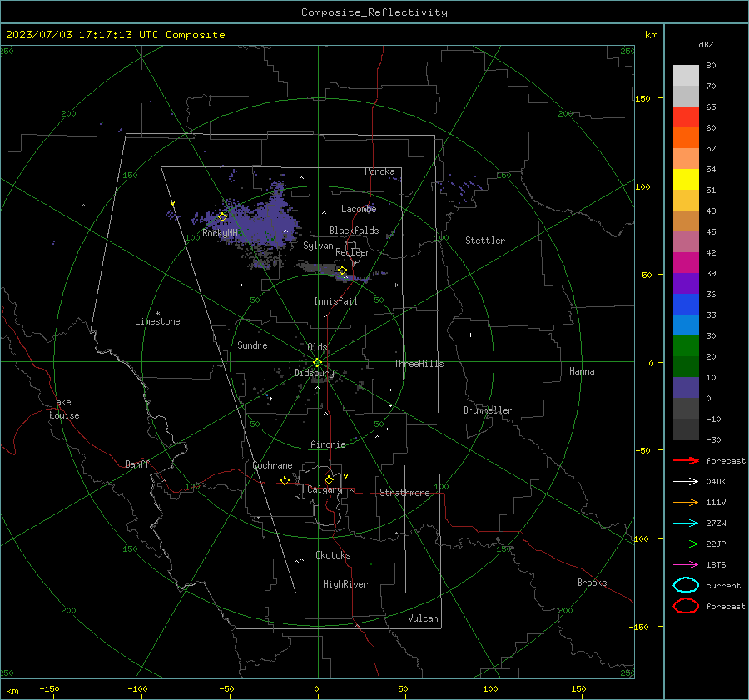Click the ThreeHills label

coord(419,364)
